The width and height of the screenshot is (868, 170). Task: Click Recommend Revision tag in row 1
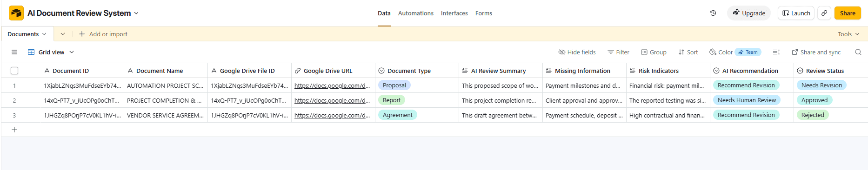point(746,85)
